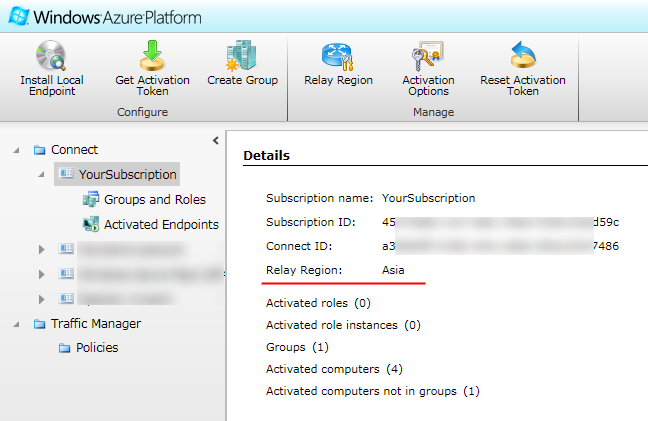Image resolution: width=648 pixels, height=421 pixels.
Task: Open Policies under Traffic Manager
Action: point(97,348)
